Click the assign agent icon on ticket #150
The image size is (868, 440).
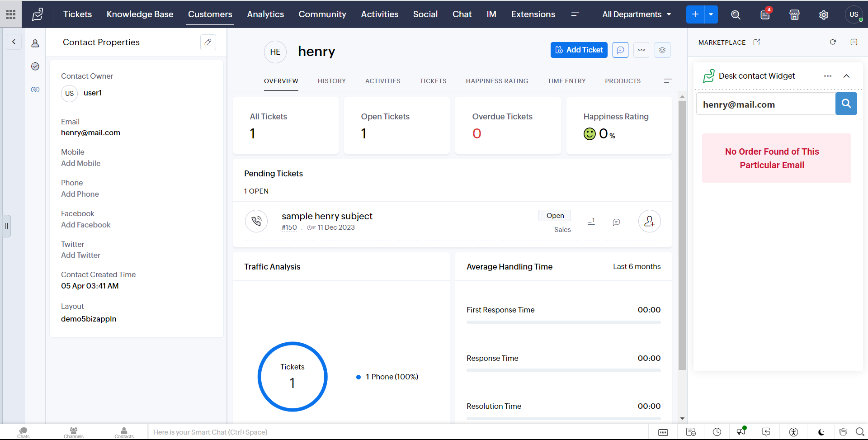[x=649, y=221]
